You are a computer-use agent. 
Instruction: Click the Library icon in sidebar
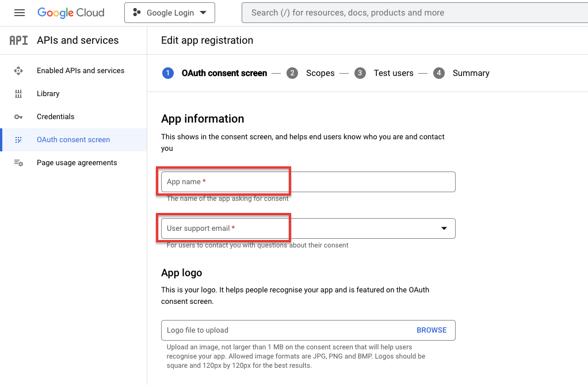(x=18, y=94)
